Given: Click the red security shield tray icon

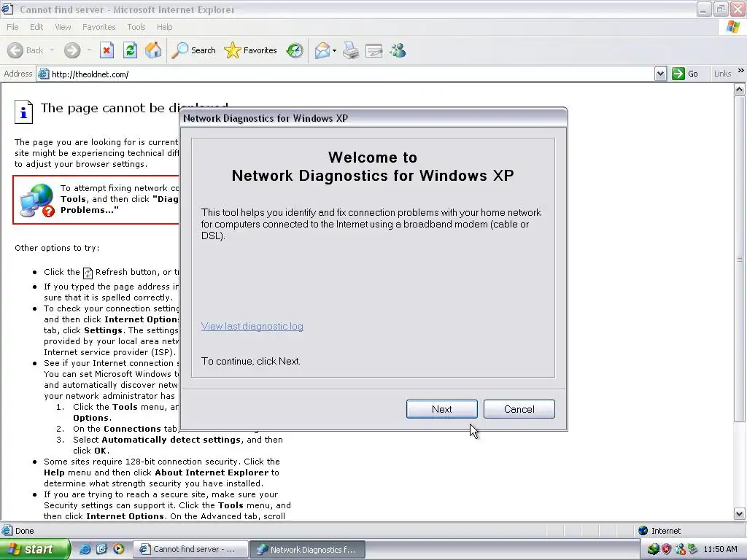Looking at the screenshot, I should coord(667,550).
